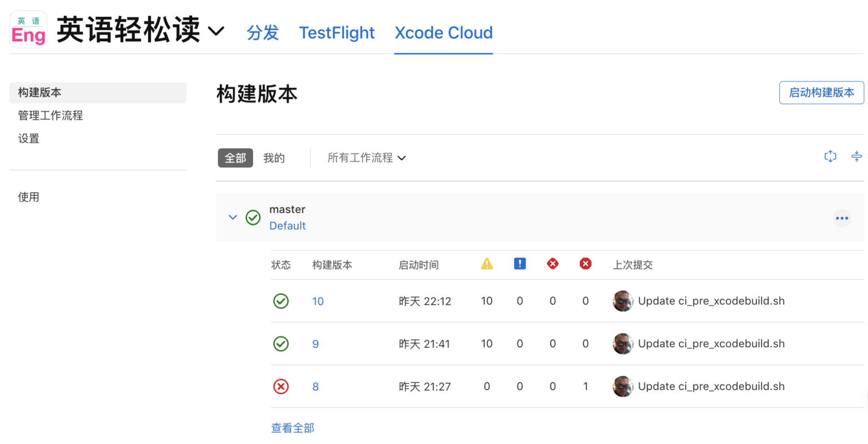868x444 pixels.
Task: Open the master workflow ellipsis menu
Action: pos(841,218)
